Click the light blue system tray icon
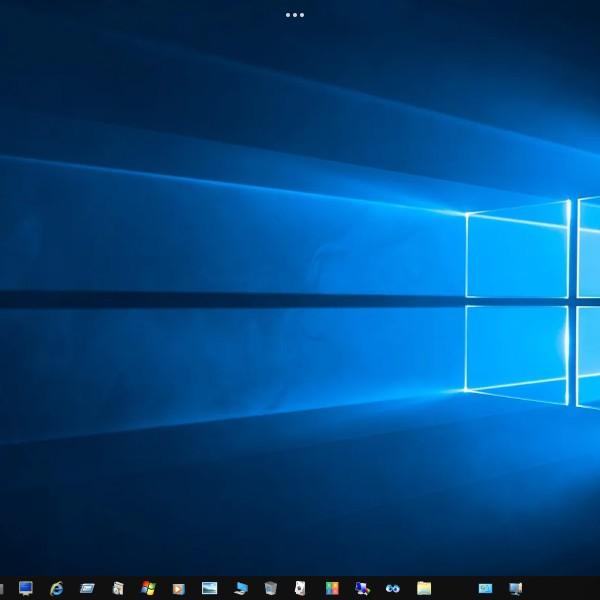Screen dimensions: 600x600 click(x=485, y=588)
